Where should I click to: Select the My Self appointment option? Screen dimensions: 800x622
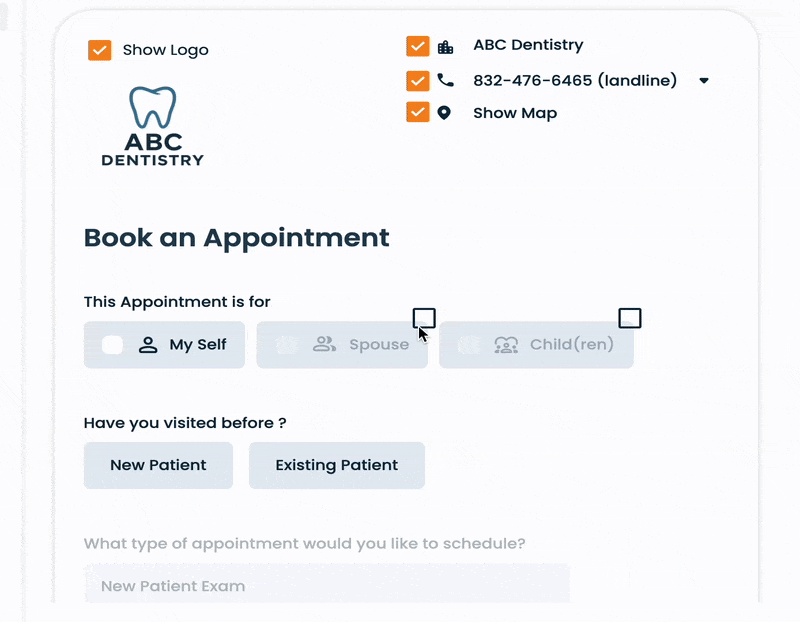[164, 345]
